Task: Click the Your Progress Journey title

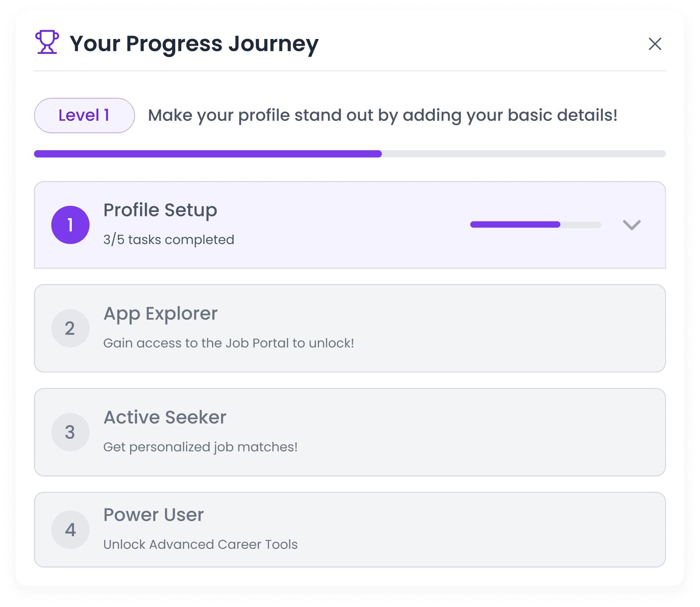Action: click(x=194, y=43)
